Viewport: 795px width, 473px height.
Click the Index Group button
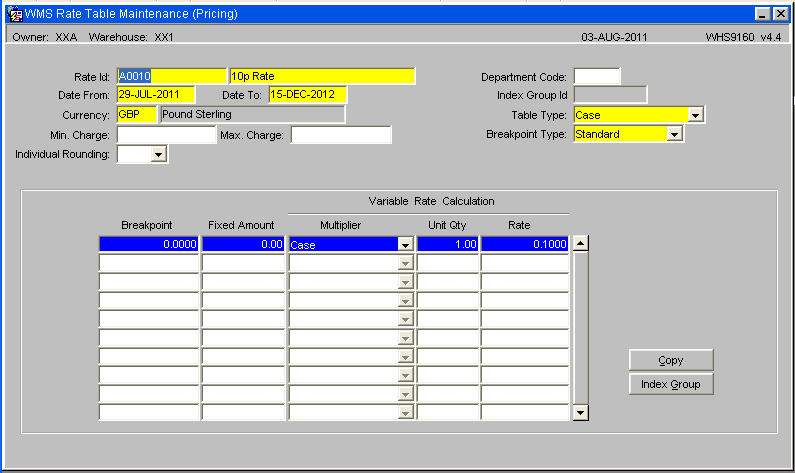671,384
